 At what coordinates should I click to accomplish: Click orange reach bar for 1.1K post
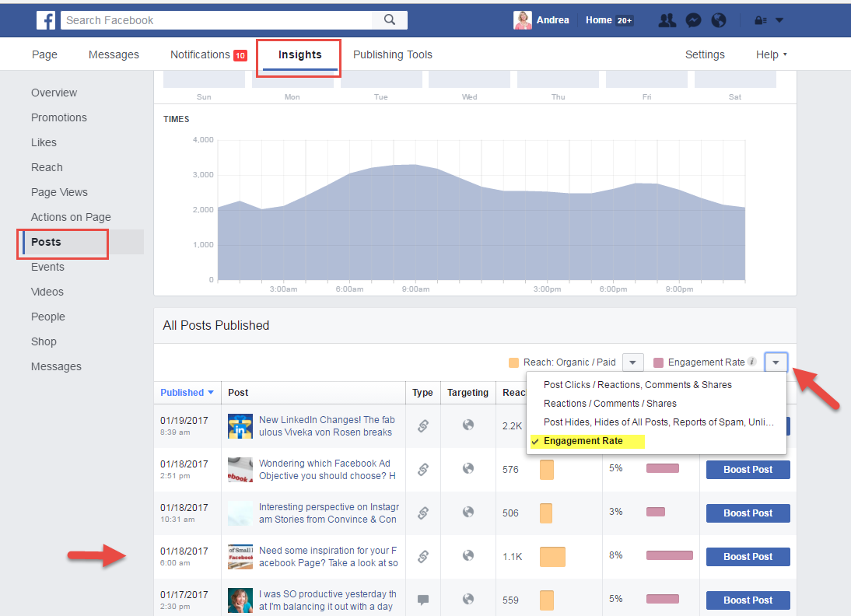[552, 556]
